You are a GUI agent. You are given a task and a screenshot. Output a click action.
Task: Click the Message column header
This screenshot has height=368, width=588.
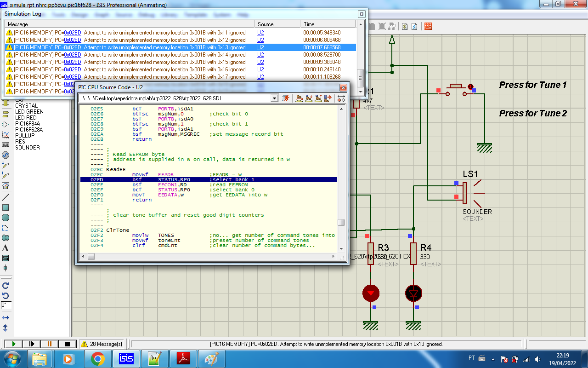(130, 24)
